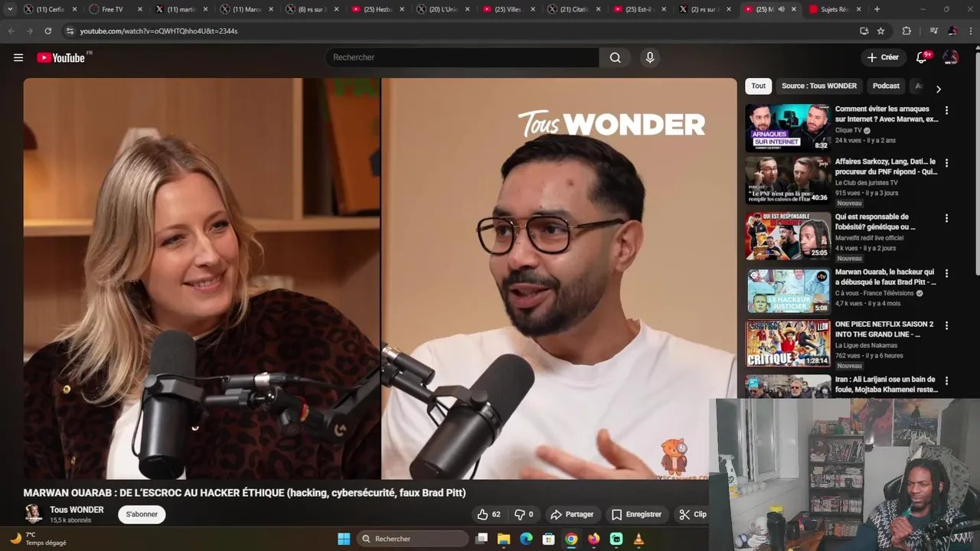Screen dimensions: 980x551
Task: Open Chrome media controls icon
Action: tap(933, 31)
